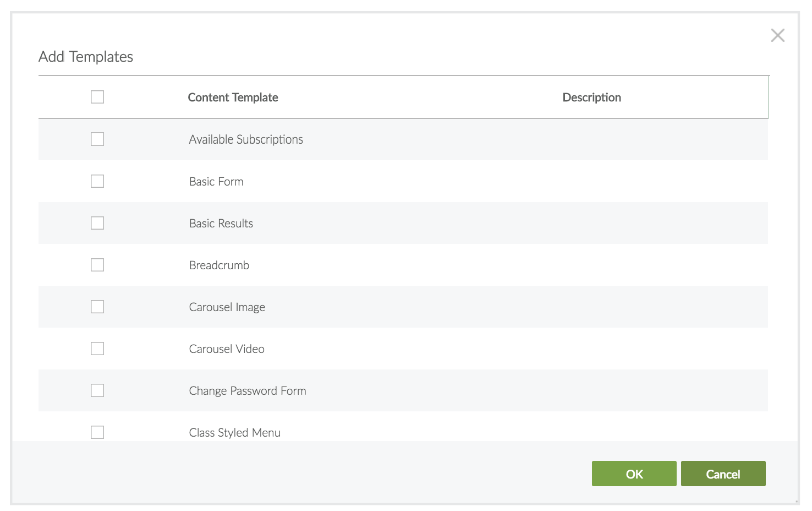This screenshot has width=812, height=511.
Task: Select the Basic Form checkbox
Action: tap(97, 181)
